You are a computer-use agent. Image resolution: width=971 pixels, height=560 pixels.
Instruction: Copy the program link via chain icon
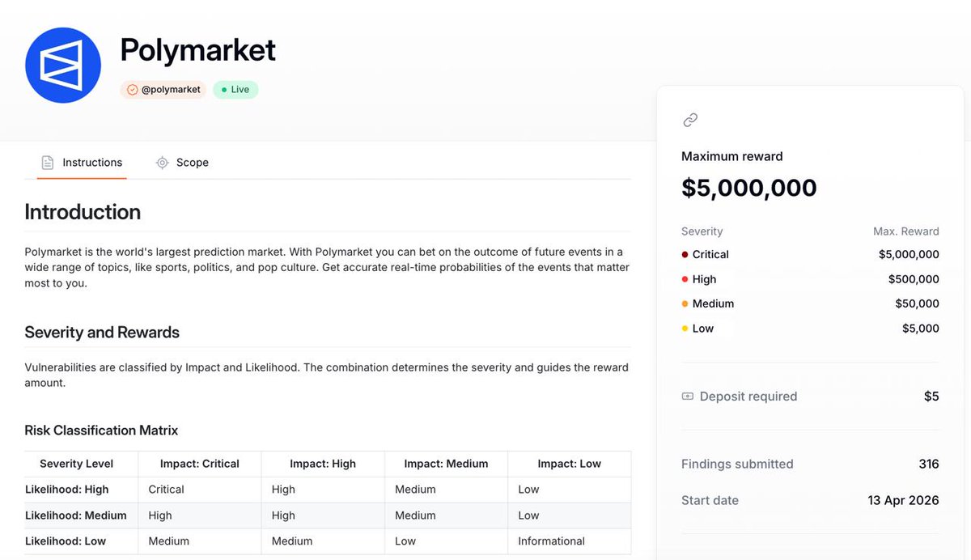coord(690,120)
